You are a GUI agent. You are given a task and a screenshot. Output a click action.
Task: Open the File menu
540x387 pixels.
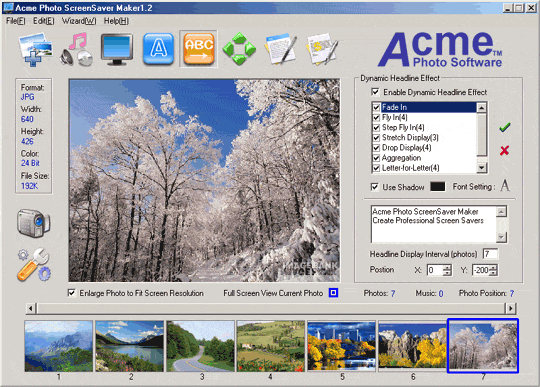15,21
